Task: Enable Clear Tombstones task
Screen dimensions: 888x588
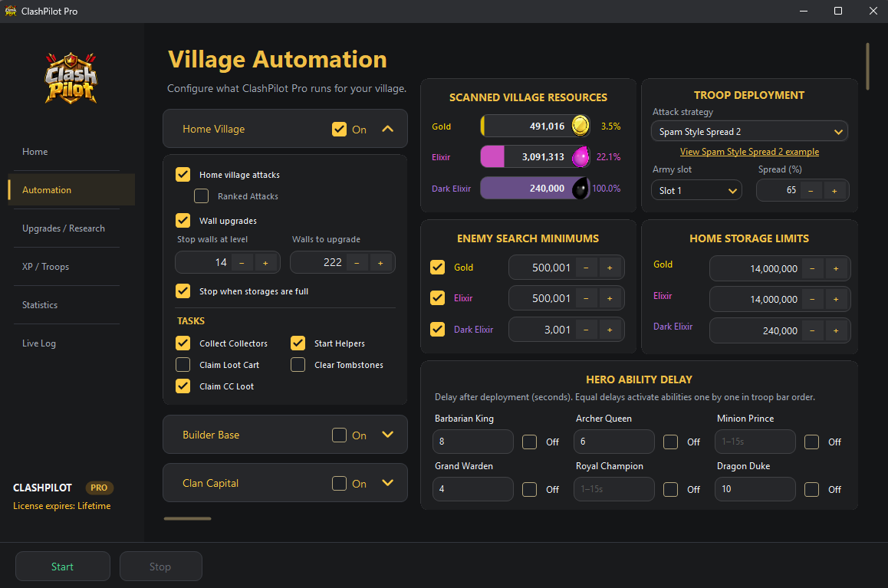Action: point(298,364)
